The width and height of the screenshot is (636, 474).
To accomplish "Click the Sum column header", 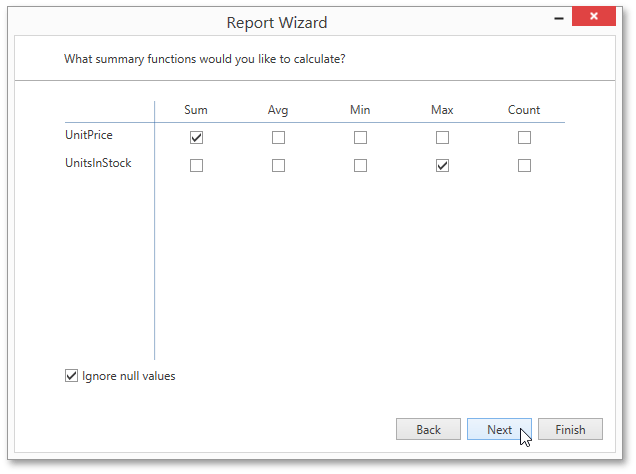I will (x=196, y=110).
